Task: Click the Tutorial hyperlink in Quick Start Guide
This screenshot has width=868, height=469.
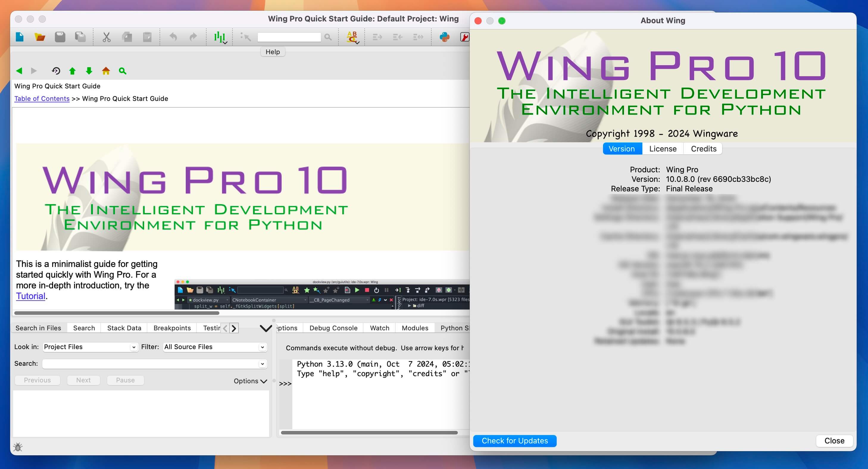Action: point(29,296)
